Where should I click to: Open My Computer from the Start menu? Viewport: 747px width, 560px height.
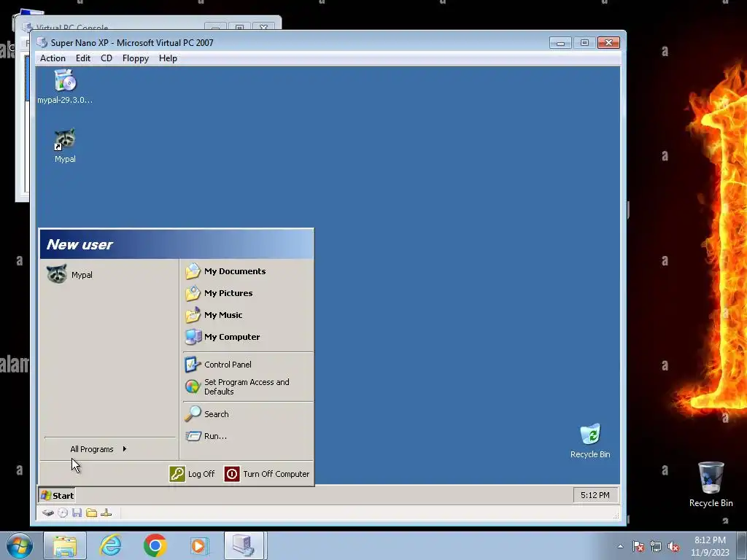click(x=222, y=337)
